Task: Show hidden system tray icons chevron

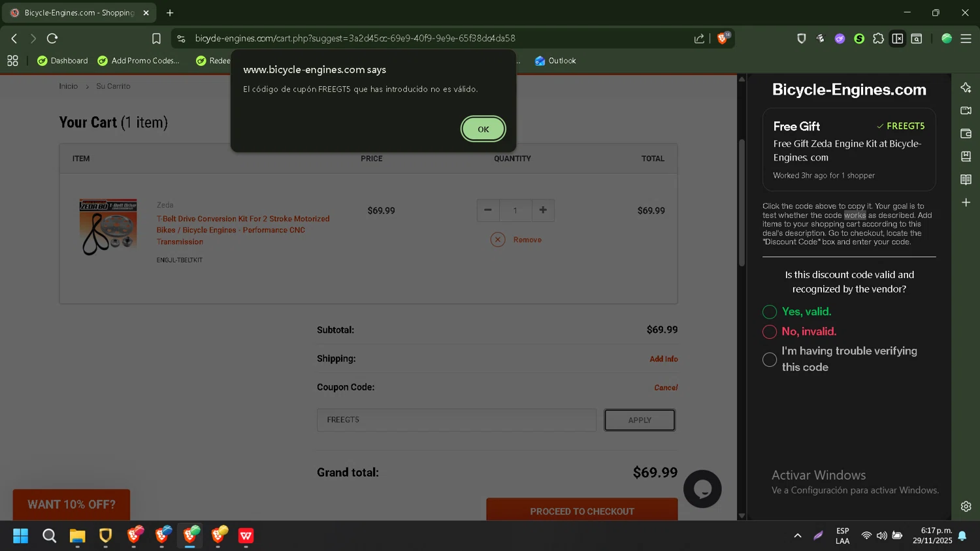Action: pos(797,536)
